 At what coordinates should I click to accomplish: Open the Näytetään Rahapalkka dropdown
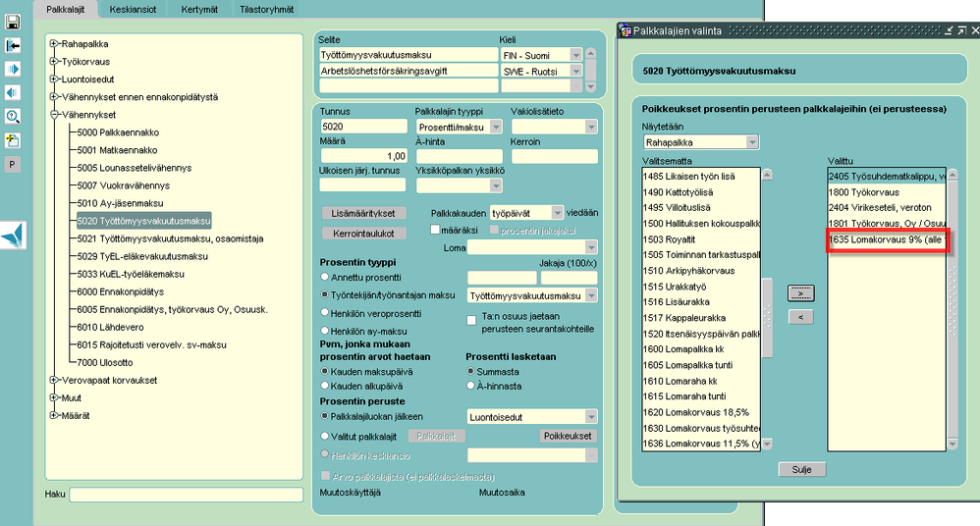point(752,142)
